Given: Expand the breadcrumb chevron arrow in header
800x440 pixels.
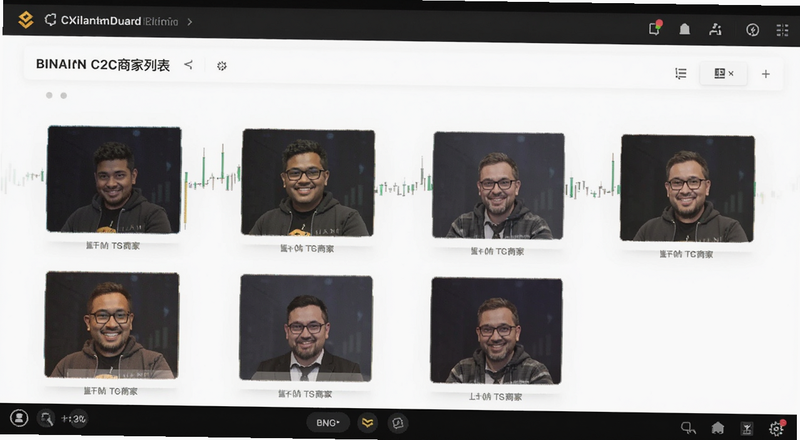Looking at the screenshot, I should [190, 22].
